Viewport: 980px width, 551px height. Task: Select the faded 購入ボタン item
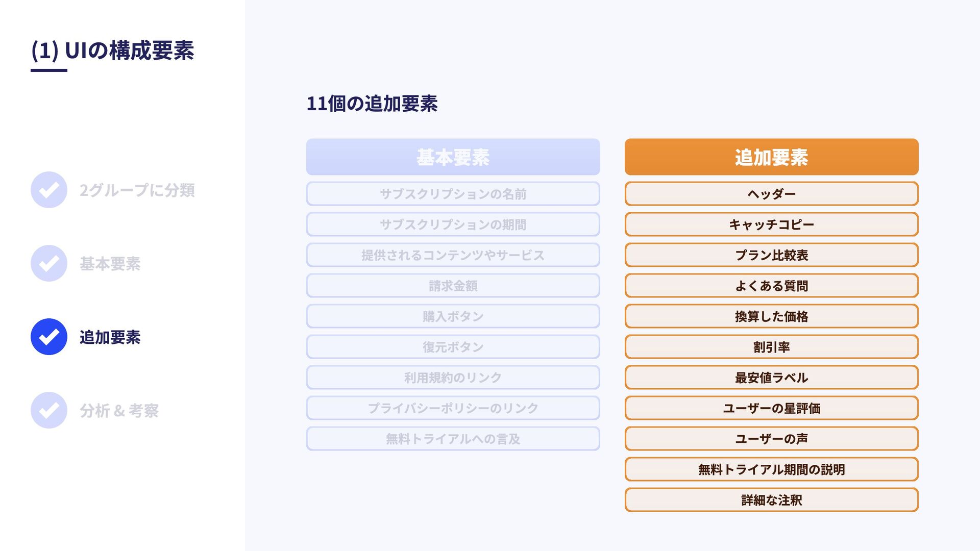[x=453, y=316]
